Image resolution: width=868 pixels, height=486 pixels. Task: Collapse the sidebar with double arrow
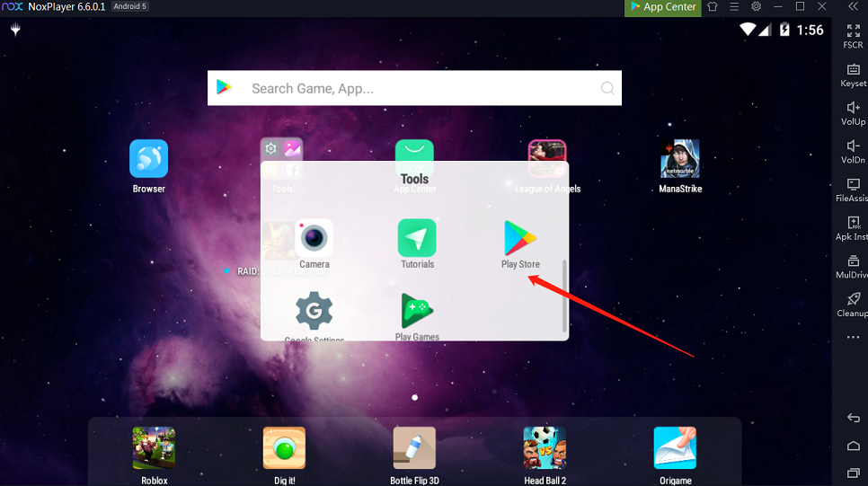tap(853, 6)
